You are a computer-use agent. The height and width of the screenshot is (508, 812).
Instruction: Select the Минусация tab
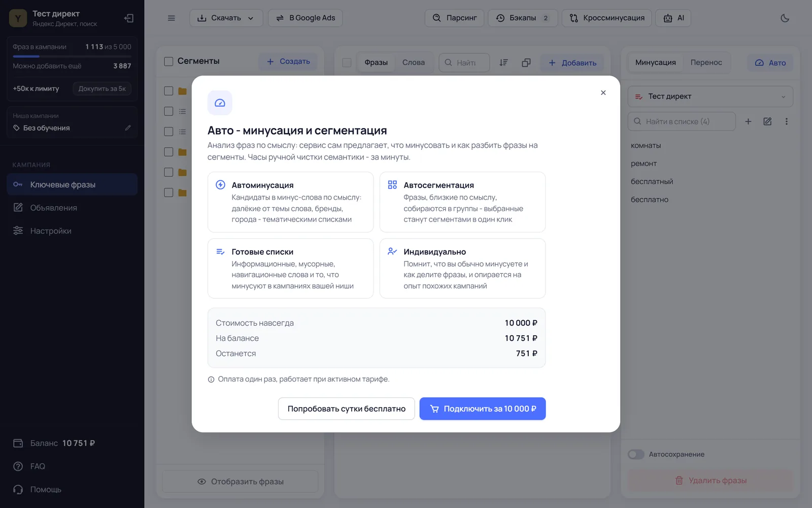coord(656,62)
